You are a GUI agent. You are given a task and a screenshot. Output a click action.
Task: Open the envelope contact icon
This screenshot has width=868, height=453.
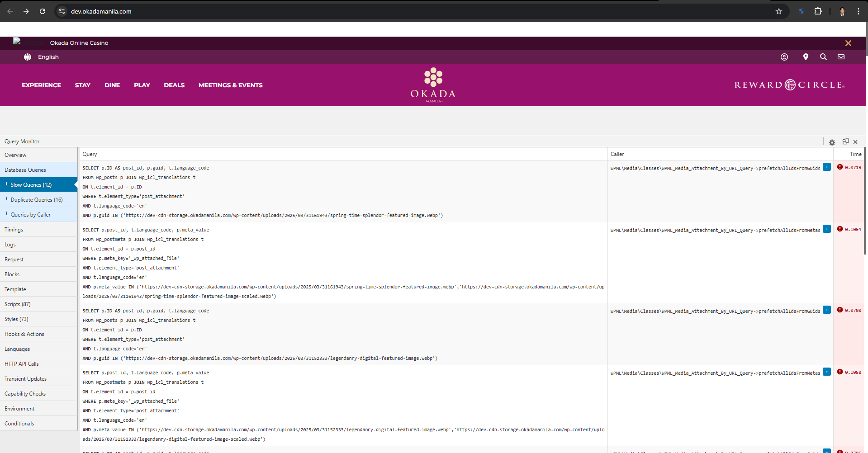(x=841, y=57)
